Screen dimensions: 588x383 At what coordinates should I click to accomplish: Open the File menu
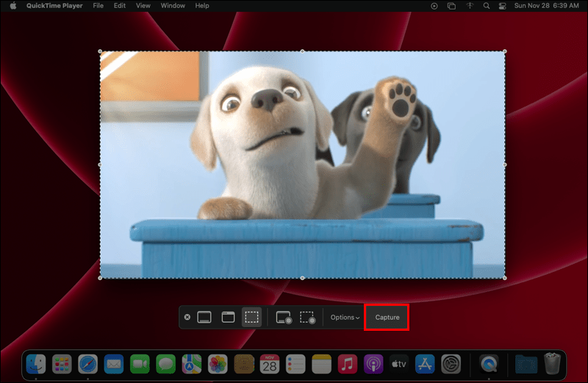pos(98,6)
